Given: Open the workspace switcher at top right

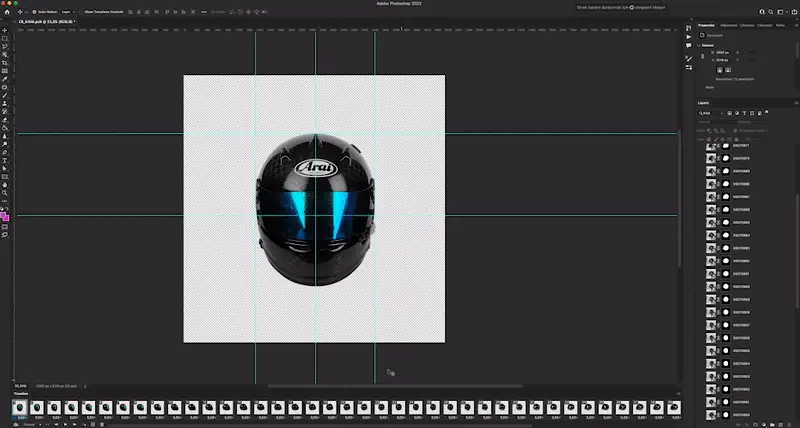Looking at the screenshot, I should (x=782, y=12).
